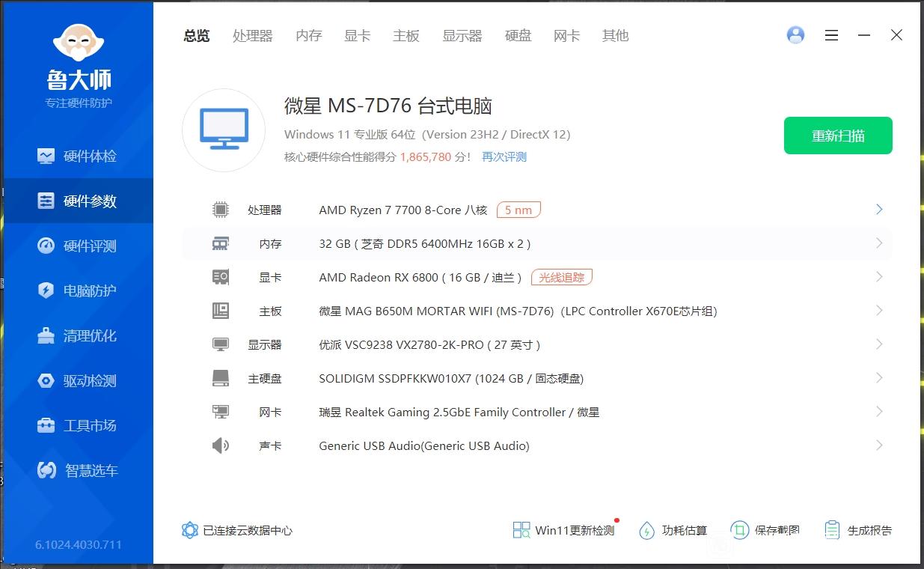Click the 显示器 monitor row icon
This screenshot has width=924, height=569.
[220, 344]
